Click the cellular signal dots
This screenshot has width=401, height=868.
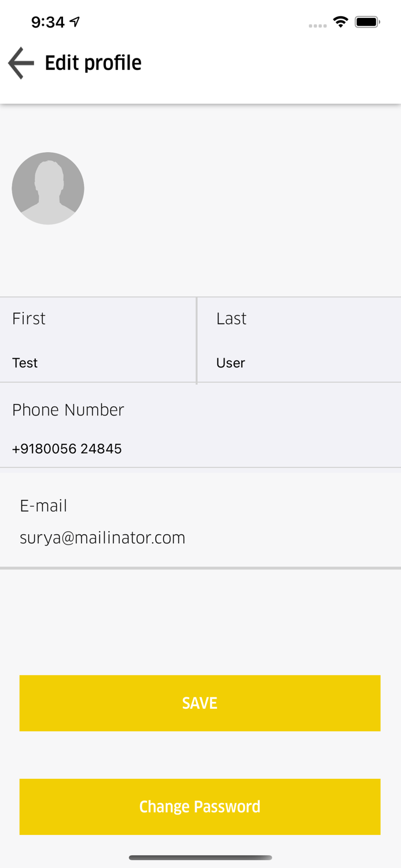[x=318, y=25]
